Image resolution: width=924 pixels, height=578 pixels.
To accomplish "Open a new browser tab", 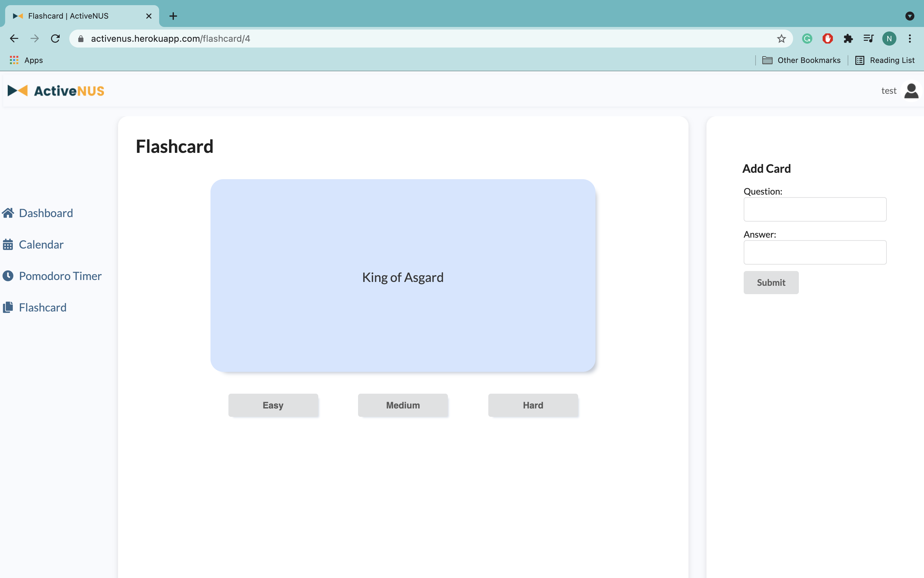I will pos(173,16).
